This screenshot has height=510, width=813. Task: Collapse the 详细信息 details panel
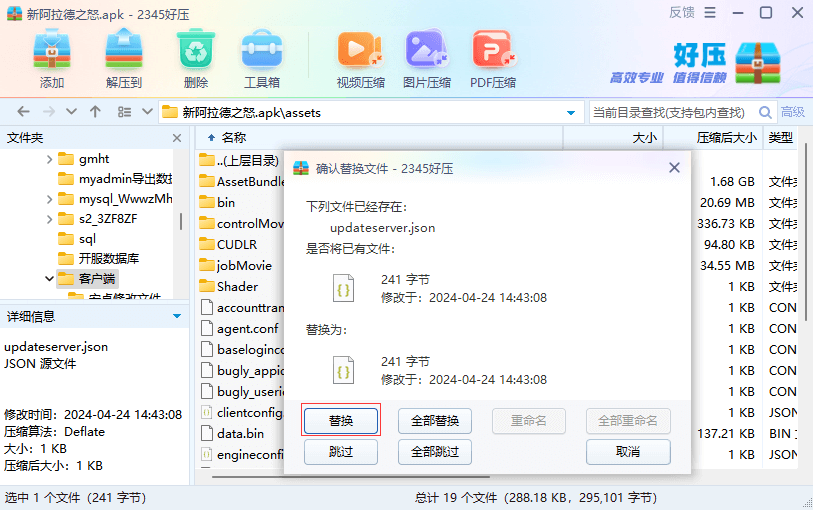click(x=177, y=316)
